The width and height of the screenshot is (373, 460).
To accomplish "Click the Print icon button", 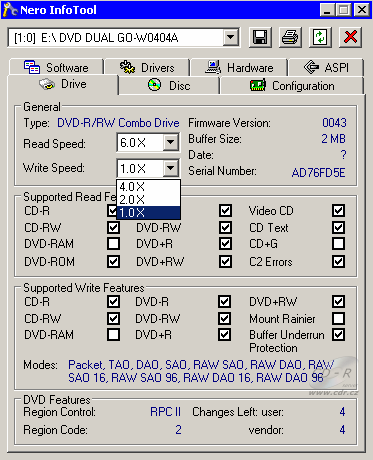I will point(290,37).
